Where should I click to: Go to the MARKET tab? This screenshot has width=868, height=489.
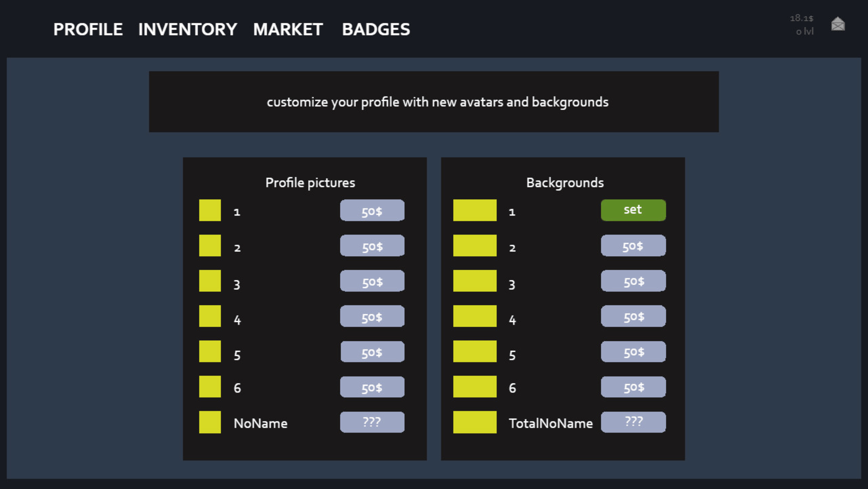coord(288,30)
